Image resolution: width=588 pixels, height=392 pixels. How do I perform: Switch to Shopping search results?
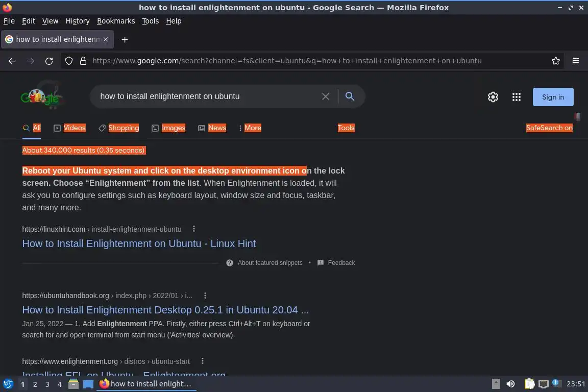click(x=118, y=128)
